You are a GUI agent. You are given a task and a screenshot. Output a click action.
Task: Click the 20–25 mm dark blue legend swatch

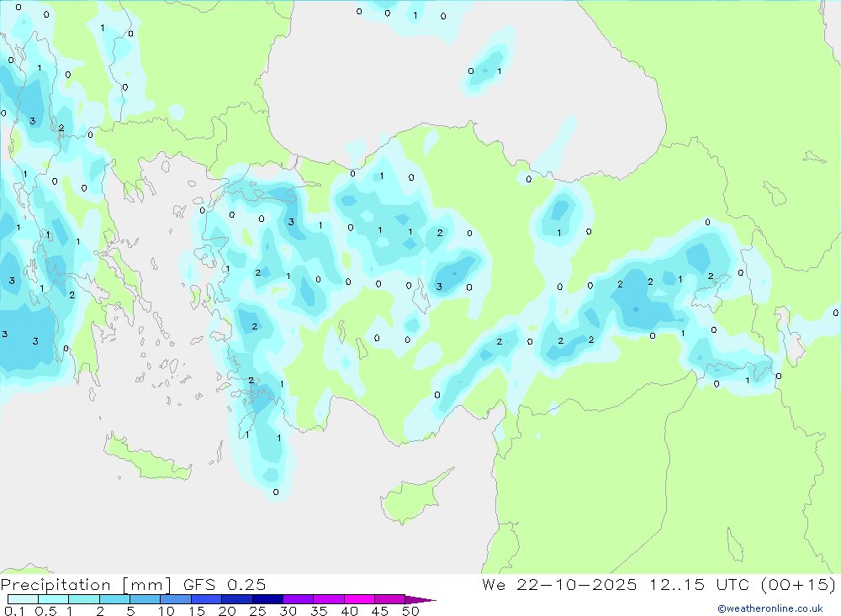click(x=237, y=599)
